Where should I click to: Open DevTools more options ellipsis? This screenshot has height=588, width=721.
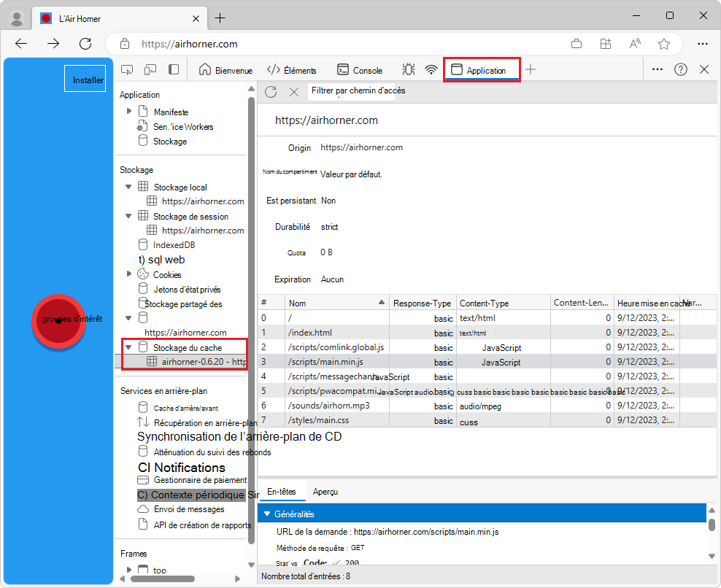[x=658, y=69]
